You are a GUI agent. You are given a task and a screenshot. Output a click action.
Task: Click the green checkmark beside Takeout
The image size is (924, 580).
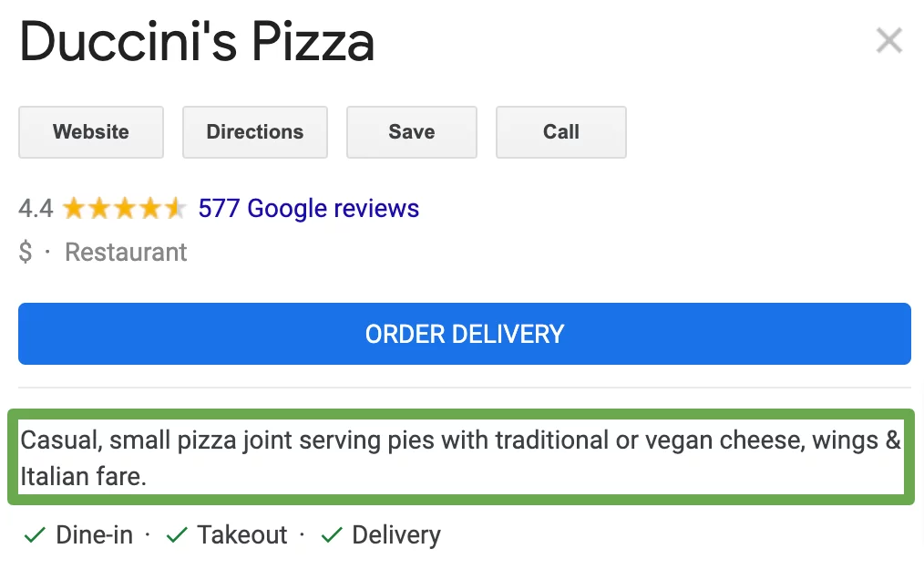[x=177, y=535]
